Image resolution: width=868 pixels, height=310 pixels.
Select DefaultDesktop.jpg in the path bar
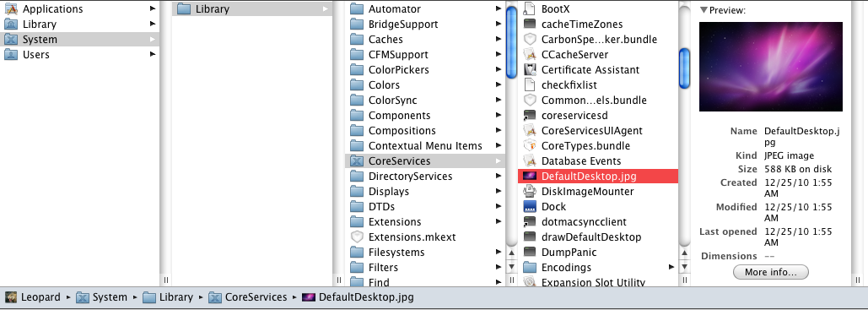358,297
